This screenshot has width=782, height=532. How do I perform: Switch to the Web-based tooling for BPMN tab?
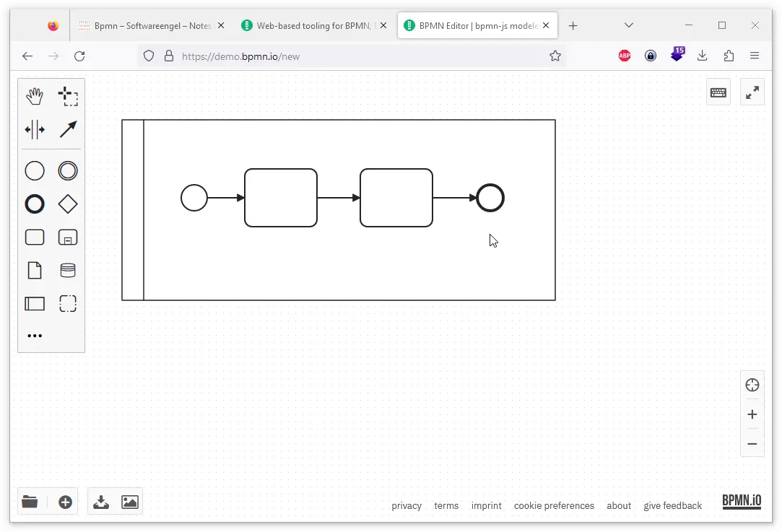[x=313, y=25]
